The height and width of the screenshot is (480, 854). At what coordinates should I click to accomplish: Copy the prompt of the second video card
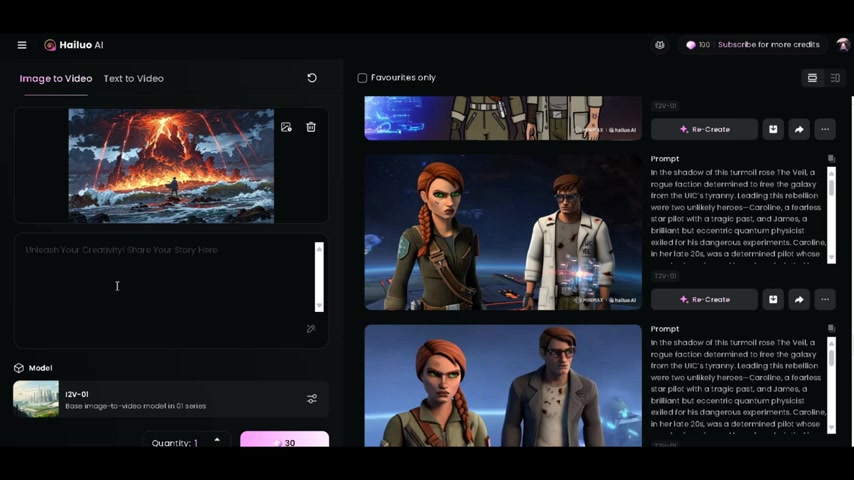831,159
